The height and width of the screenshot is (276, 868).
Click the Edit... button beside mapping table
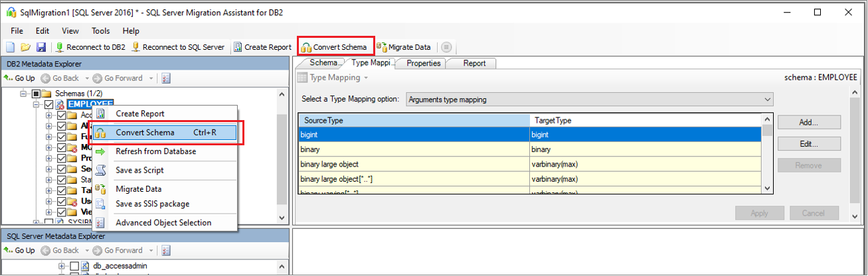808,143
